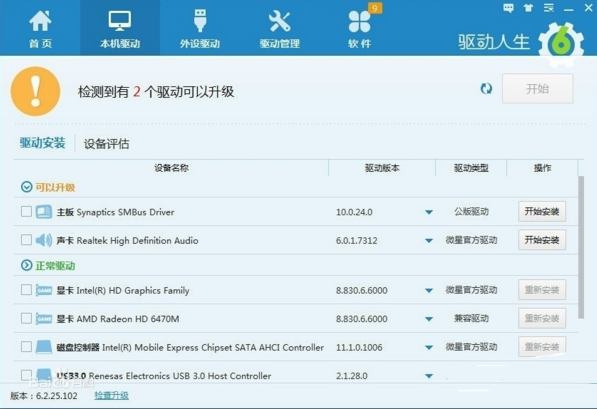The width and height of the screenshot is (597, 409).
Task: Click 重新安装 for AMD Radeon HD 6470M
Action: pos(542,318)
